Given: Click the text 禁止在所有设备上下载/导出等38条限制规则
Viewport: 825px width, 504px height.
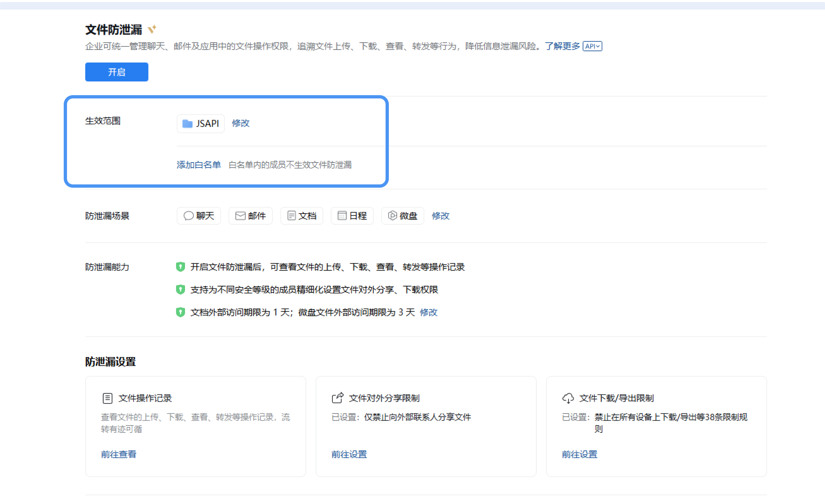Looking at the screenshot, I should click(x=671, y=423).
